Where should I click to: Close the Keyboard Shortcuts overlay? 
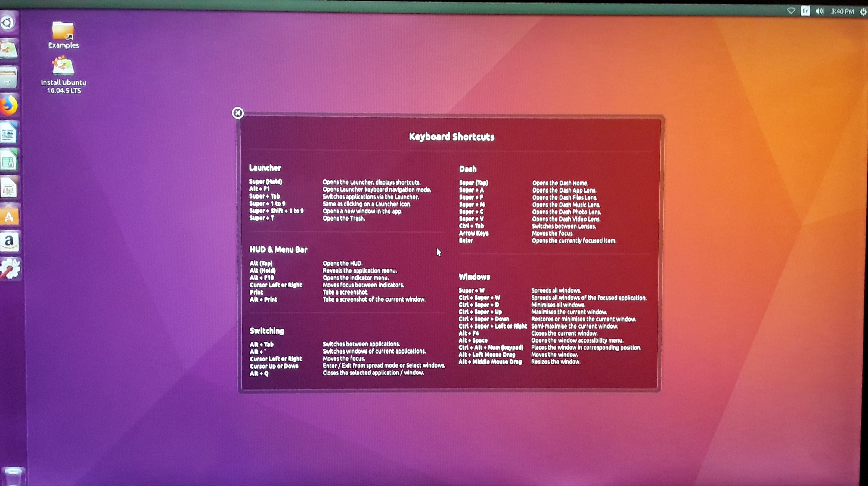(x=238, y=113)
